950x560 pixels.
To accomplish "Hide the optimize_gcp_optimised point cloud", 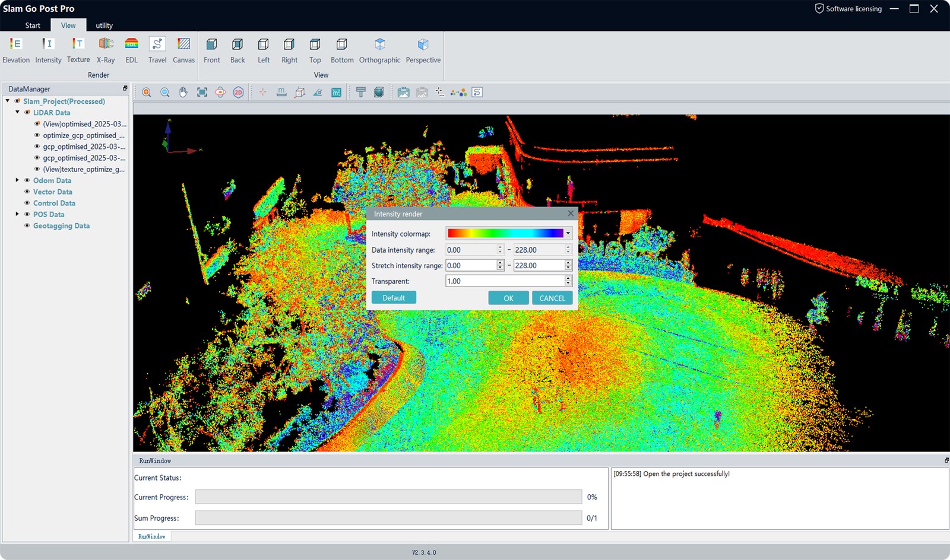I will (x=37, y=135).
